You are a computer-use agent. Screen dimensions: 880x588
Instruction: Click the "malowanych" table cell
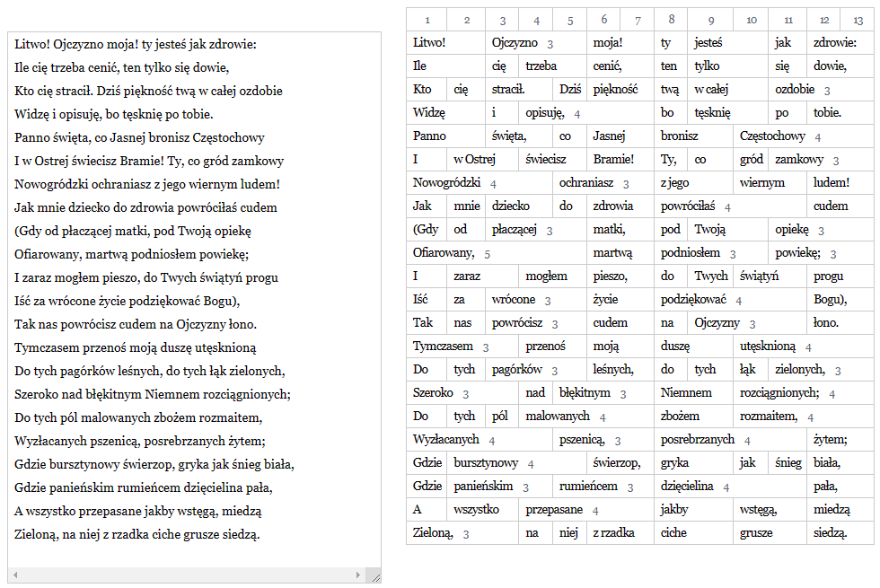click(x=586, y=417)
